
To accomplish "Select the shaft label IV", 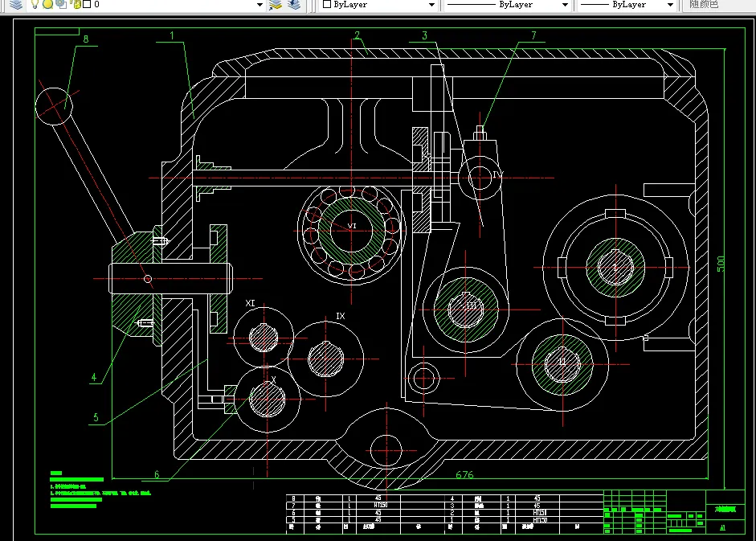I will click(497, 174).
